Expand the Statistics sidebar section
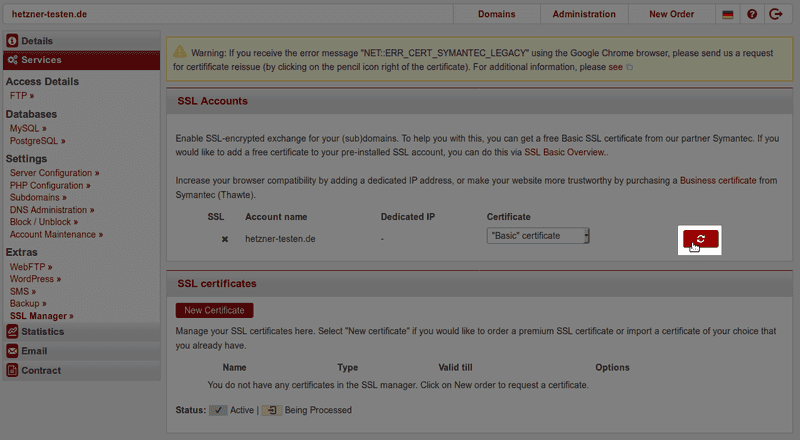Image resolution: width=800 pixels, height=440 pixels. click(x=82, y=332)
